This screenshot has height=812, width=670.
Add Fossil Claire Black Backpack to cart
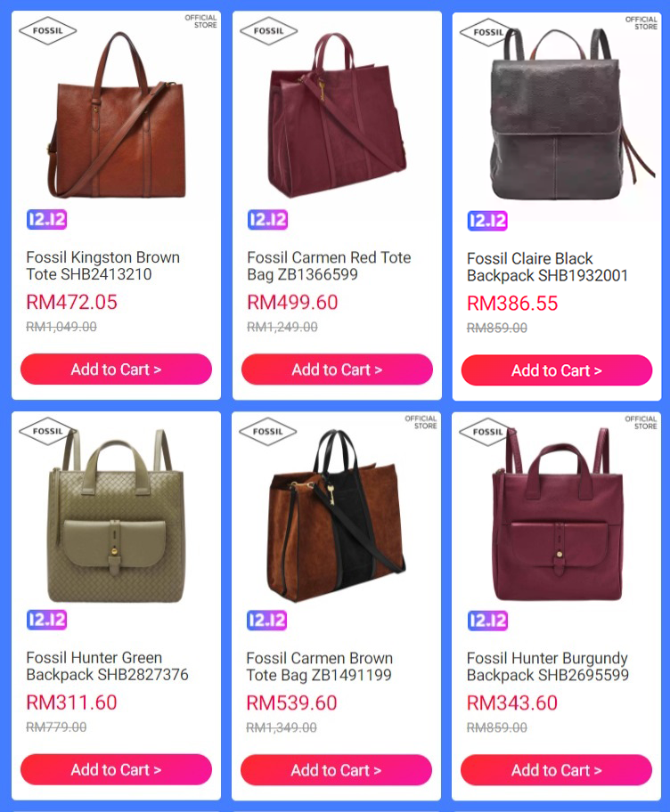[557, 370]
